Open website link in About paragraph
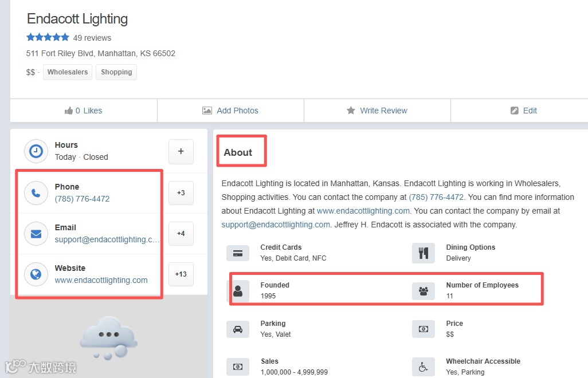588x378 pixels. coord(363,211)
